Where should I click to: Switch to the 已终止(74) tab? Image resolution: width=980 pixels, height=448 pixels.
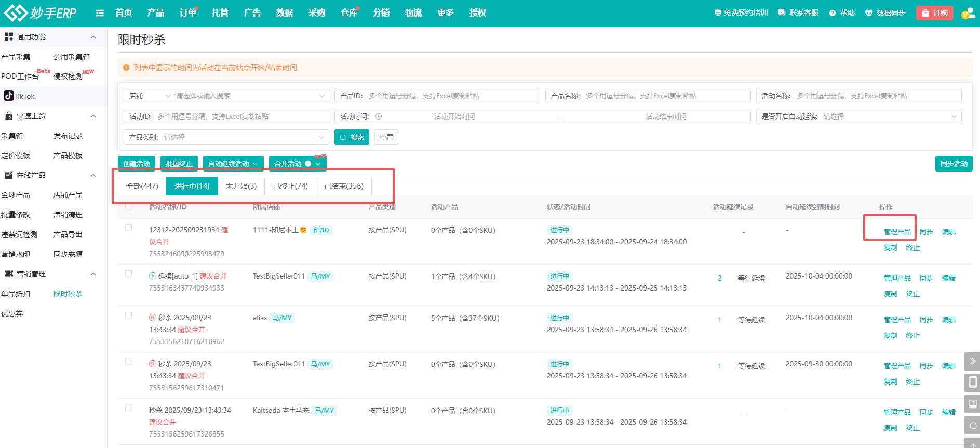click(x=290, y=186)
